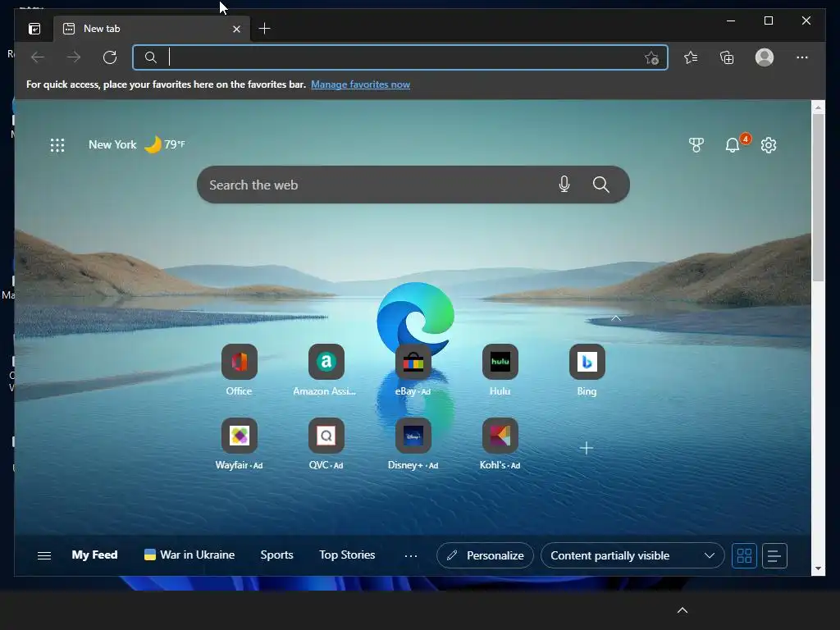Open the app launcher grid icon
This screenshot has width=840, height=630.
coord(57,145)
